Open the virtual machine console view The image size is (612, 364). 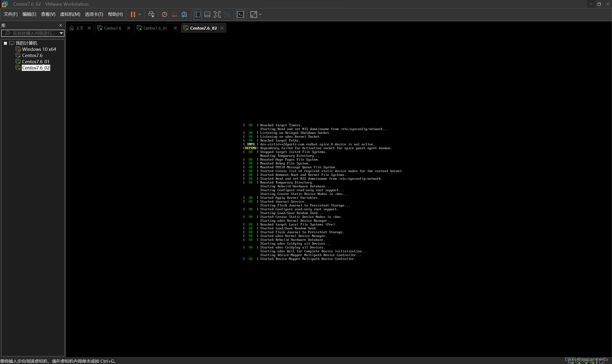(240, 15)
